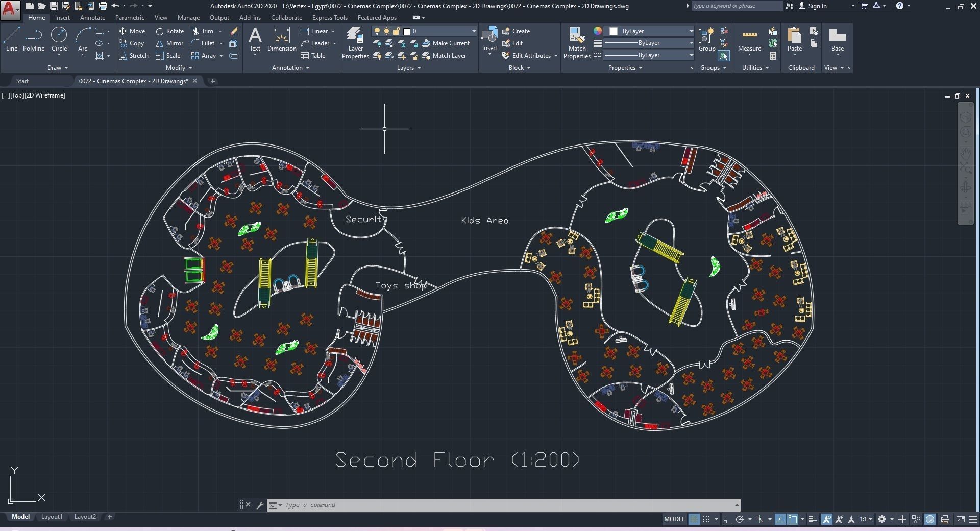The width and height of the screenshot is (980, 531).
Task: Toggle polar tracking in status bar
Action: tap(740, 519)
